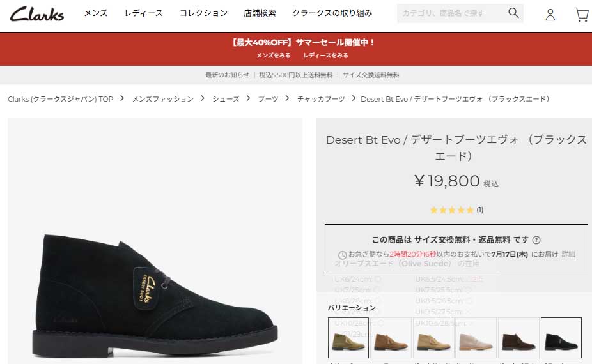Select the black suede color variation
Screen dimensions: 592x364
click(x=561, y=338)
